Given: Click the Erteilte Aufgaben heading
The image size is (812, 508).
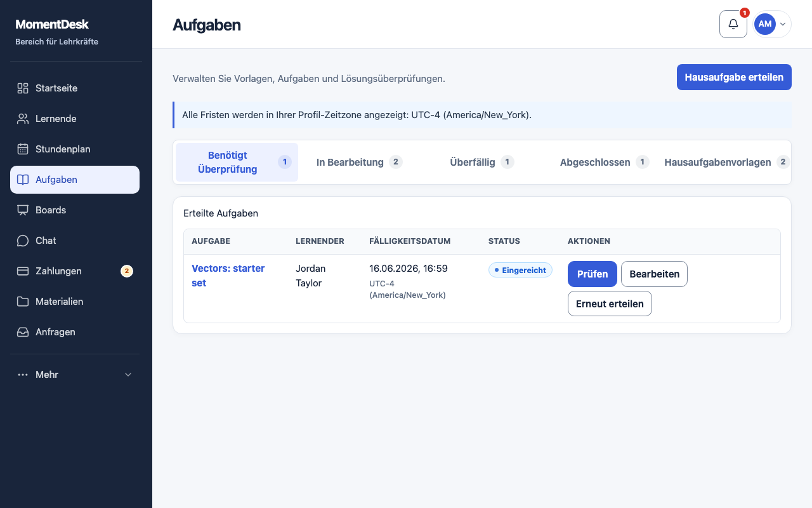Looking at the screenshot, I should point(221,213).
